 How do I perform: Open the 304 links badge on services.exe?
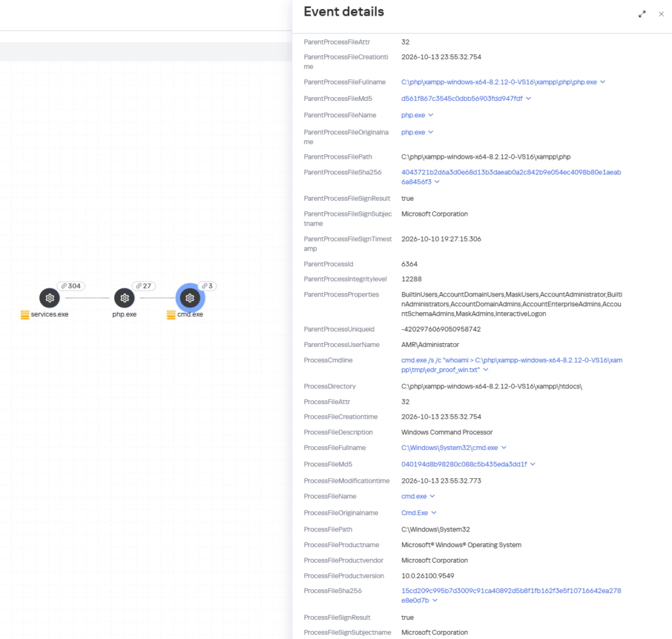(x=71, y=286)
